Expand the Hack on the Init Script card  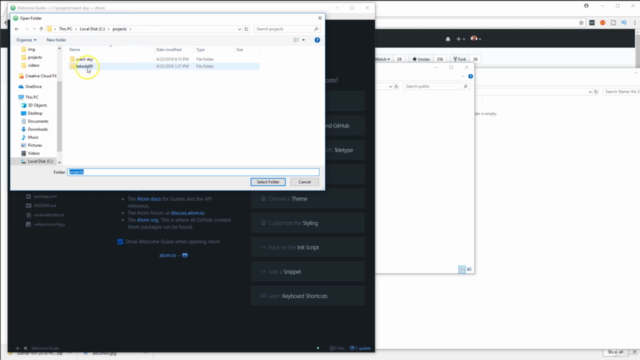tap(308, 247)
